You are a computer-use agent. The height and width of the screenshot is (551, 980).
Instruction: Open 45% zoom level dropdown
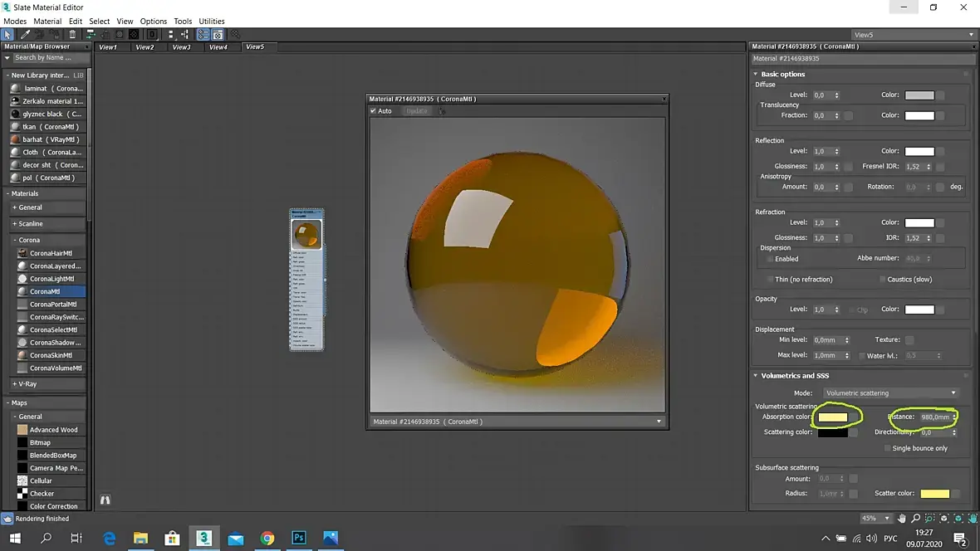(875, 519)
